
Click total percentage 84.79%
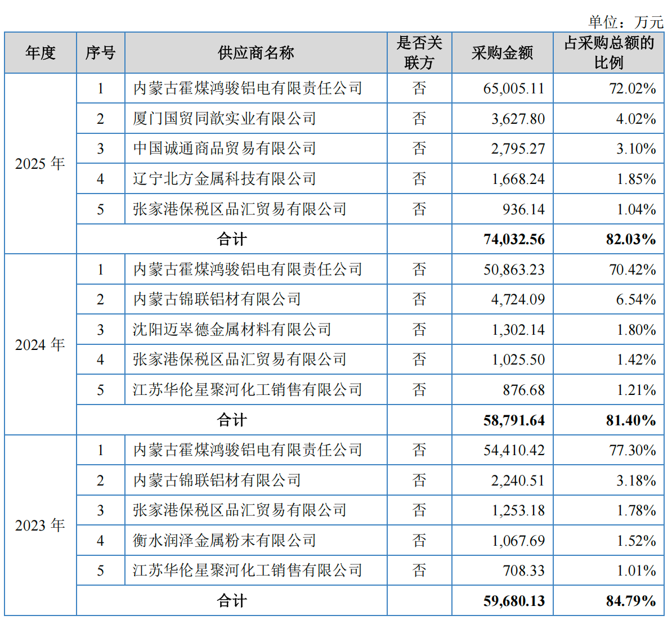(x=631, y=601)
